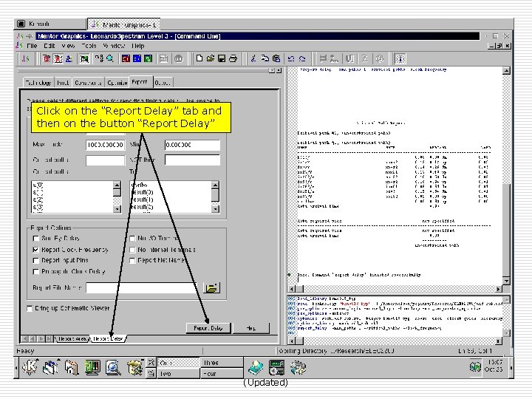
Task: Switch to virtual desktop Four
Action: (221, 374)
